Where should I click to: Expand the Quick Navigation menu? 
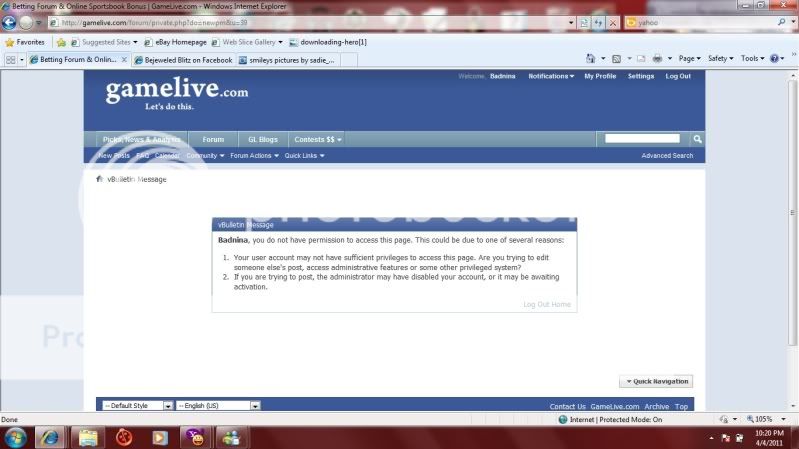(656, 381)
